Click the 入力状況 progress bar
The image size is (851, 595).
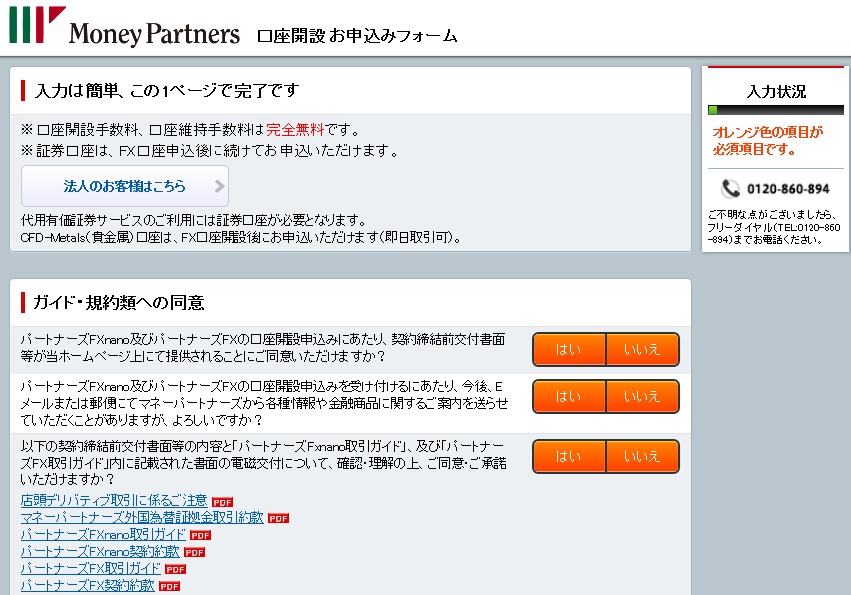pos(776,110)
